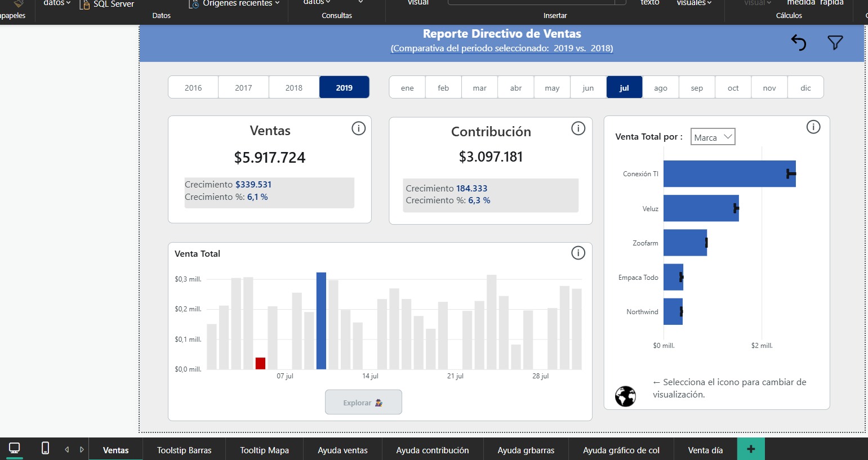Select month feb in slicer
The height and width of the screenshot is (460, 868).
tap(443, 87)
